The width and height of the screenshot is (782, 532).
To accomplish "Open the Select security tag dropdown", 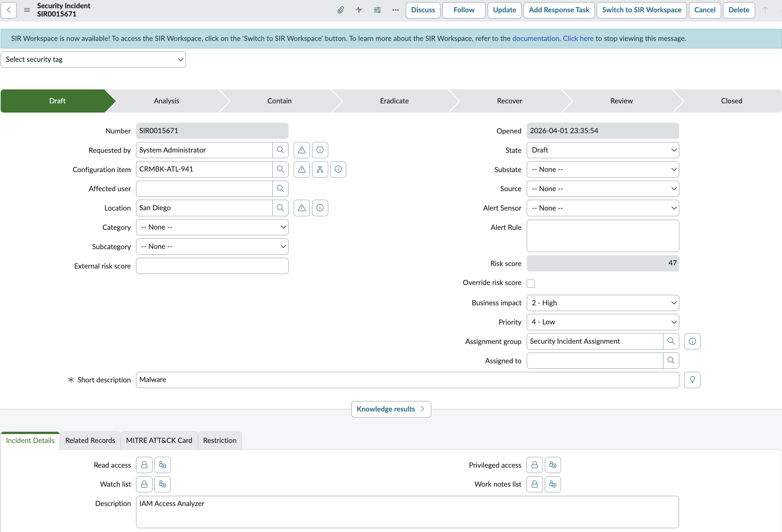I will tap(93, 60).
